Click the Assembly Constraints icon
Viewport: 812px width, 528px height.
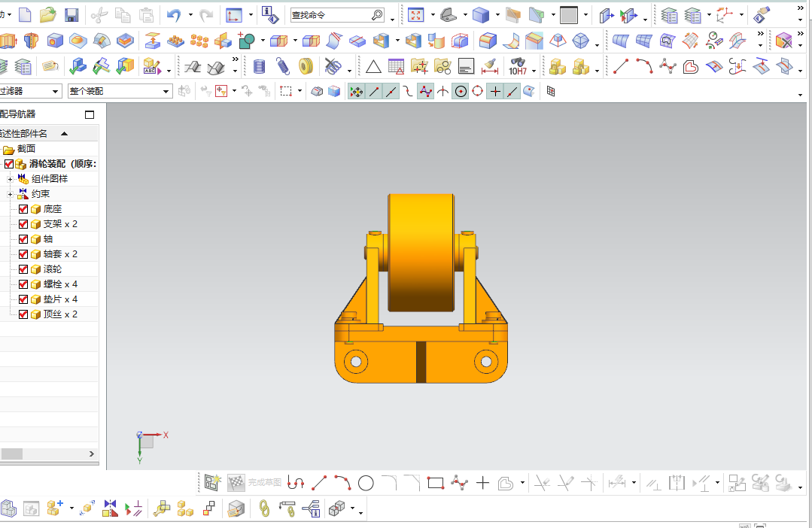[x=134, y=508]
